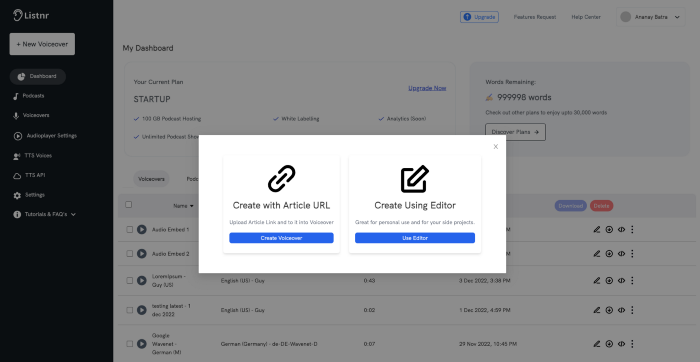Open three-dot menu for Audio Embed 1
The width and height of the screenshot is (700, 362).
(x=632, y=229)
